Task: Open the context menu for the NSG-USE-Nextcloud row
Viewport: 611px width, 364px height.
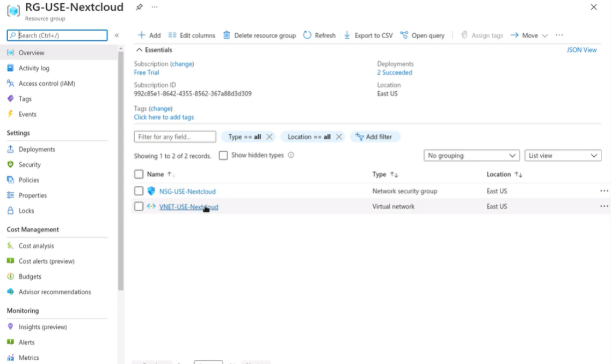Action: [x=604, y=191]
